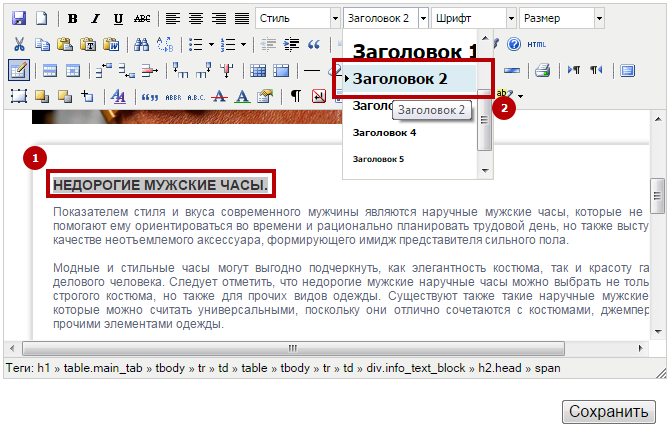Click the New document icon
This screenshot has height=431, width=669.
click(41, 18)
